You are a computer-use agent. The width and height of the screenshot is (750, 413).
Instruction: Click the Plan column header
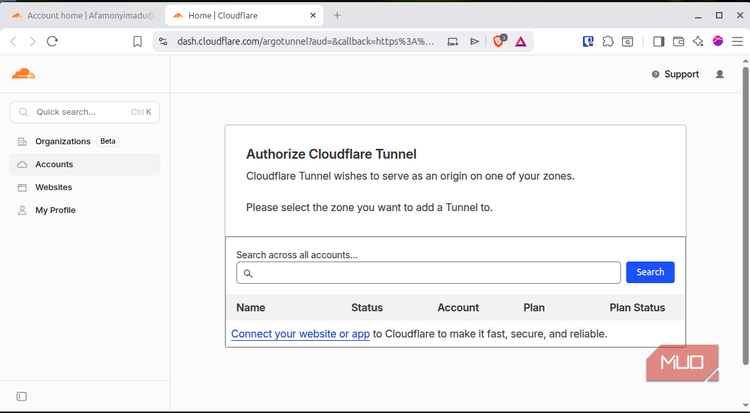click(x=534, y=308)
